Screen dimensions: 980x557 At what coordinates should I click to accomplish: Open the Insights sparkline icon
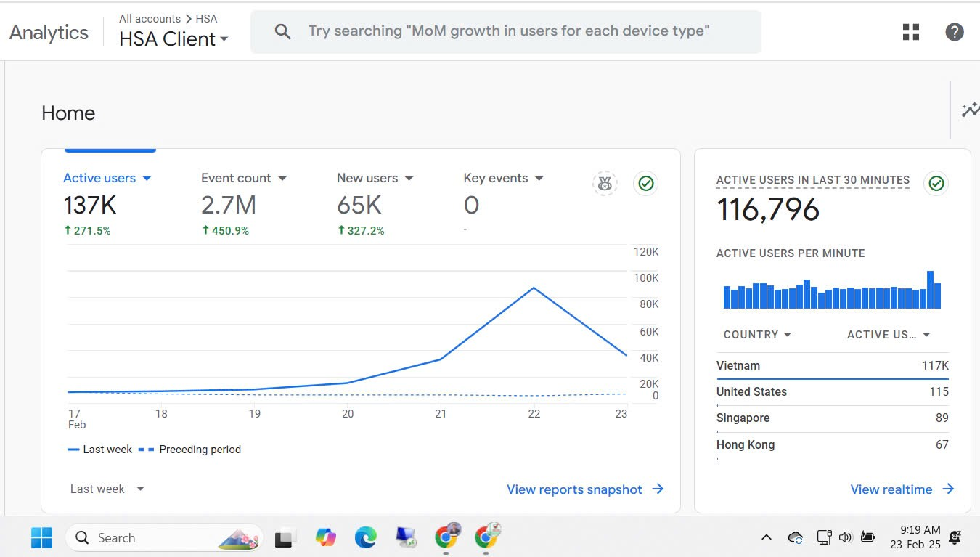coord(970,110)
